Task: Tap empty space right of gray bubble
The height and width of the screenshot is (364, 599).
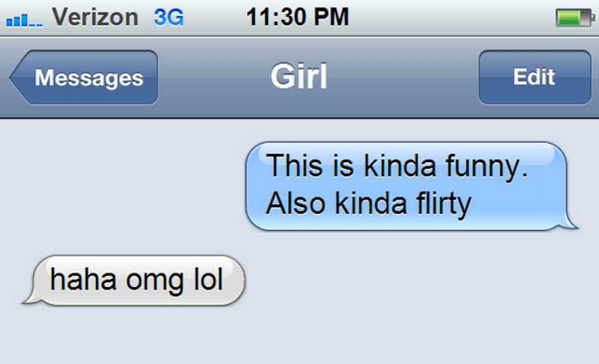Action: point(420,280)
